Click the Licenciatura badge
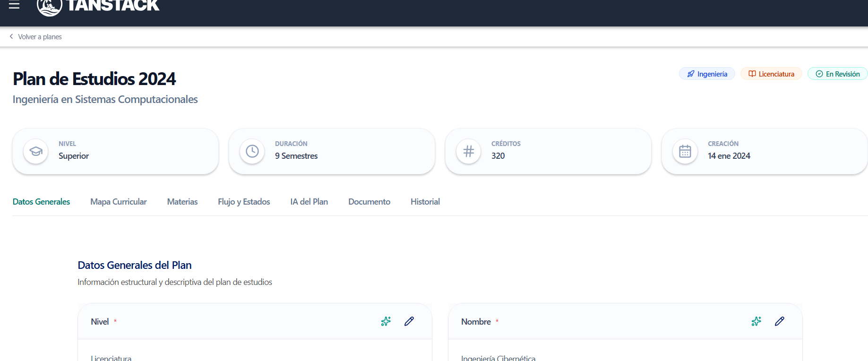 (771, 74)
